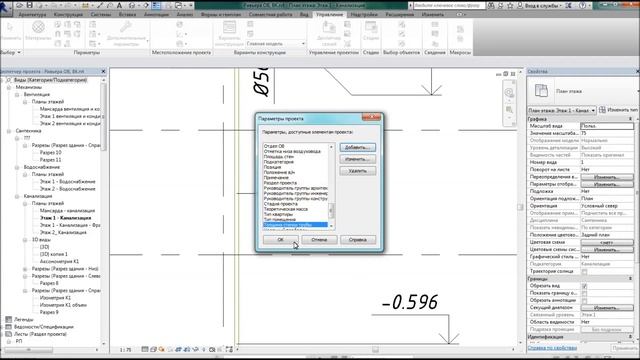Click the Help question mark icon in title bar
The height and width of the screenshot is (360, 640).
pyautogui.click(x=582, y=6)
